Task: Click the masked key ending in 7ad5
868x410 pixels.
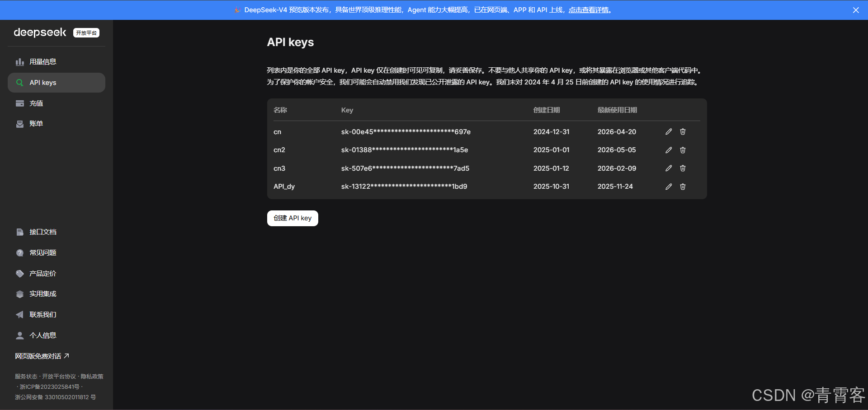Action: click(x=405, y=168)
